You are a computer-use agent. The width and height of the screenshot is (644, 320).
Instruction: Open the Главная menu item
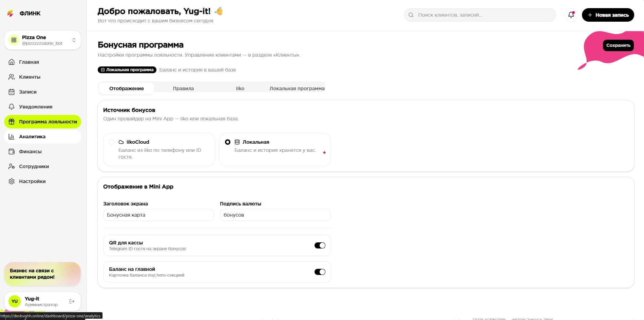pyautogui.click(x=42, y=62)
